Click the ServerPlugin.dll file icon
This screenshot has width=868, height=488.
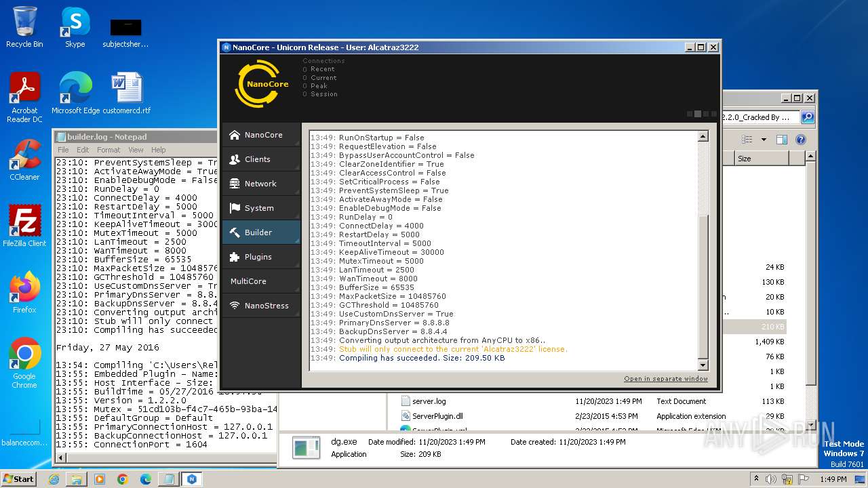tap(406, 416)
